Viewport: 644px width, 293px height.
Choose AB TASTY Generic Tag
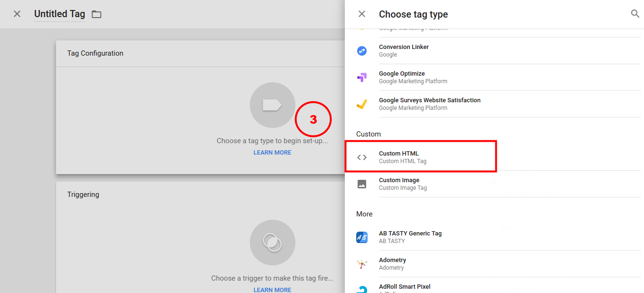(x=498, y=237)
